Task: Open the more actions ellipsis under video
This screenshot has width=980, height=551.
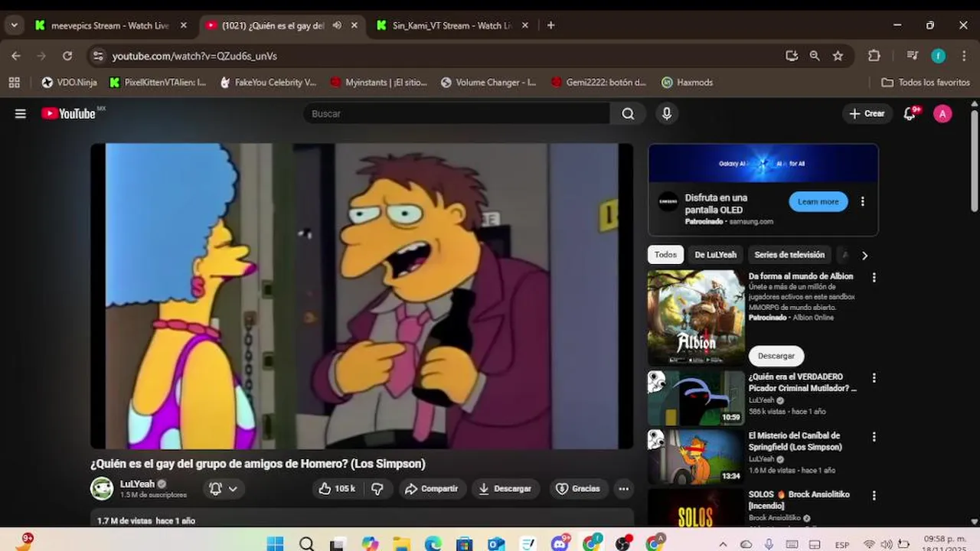Action: [x=624, y=488]
